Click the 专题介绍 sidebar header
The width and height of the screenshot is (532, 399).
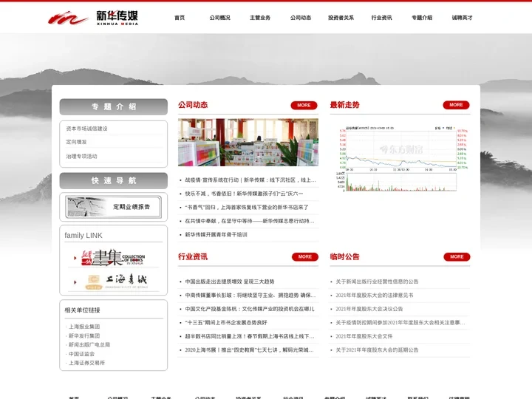(113, 107)
